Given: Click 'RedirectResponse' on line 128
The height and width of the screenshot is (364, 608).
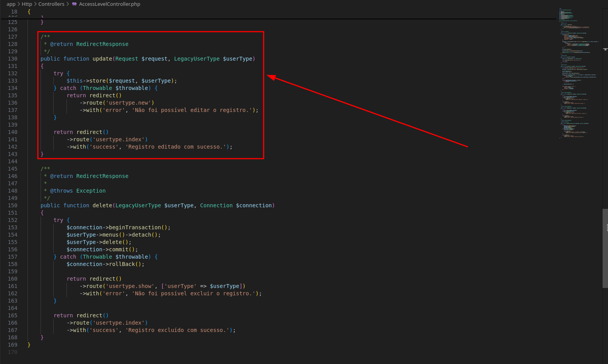Looking at the screenshot, I should pos(102,44).
